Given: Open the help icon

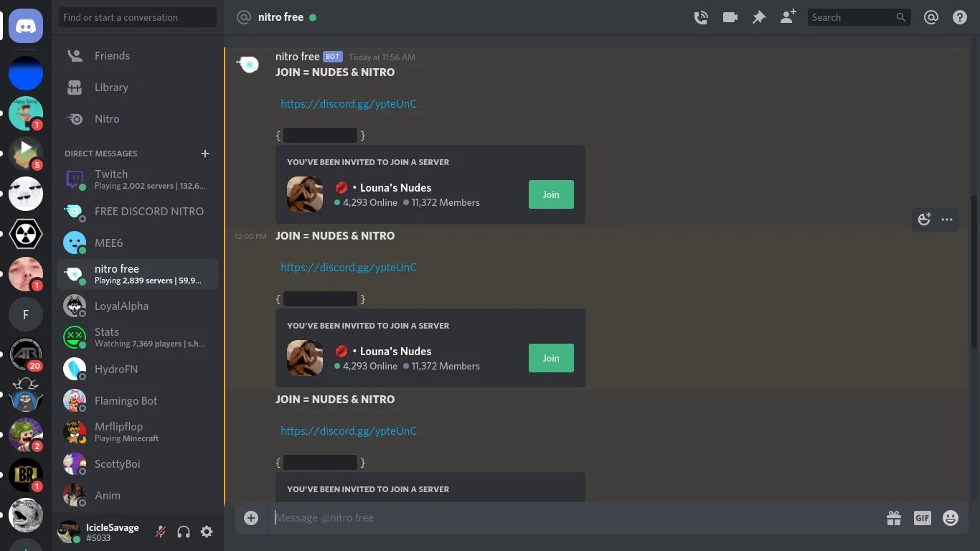Looking at the screenshot, I should click(960, 17).
